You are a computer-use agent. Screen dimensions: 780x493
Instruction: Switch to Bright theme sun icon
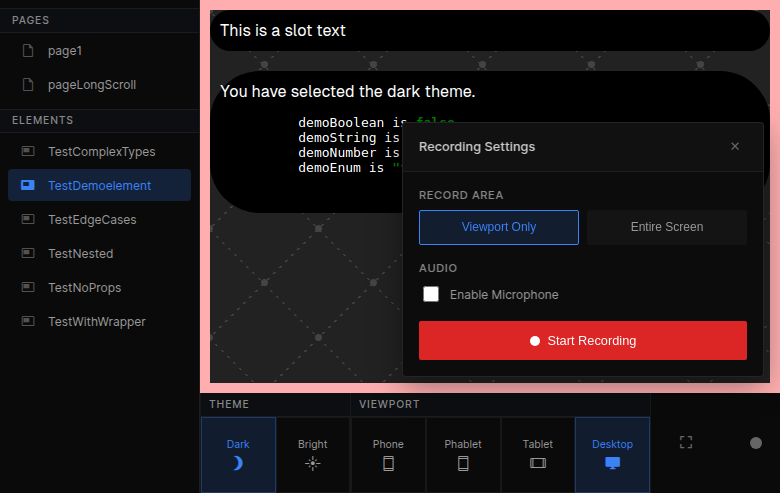[x=312, y=463]
